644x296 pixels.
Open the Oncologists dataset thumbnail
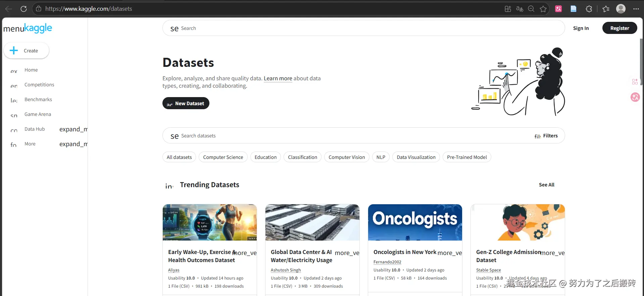415,222
